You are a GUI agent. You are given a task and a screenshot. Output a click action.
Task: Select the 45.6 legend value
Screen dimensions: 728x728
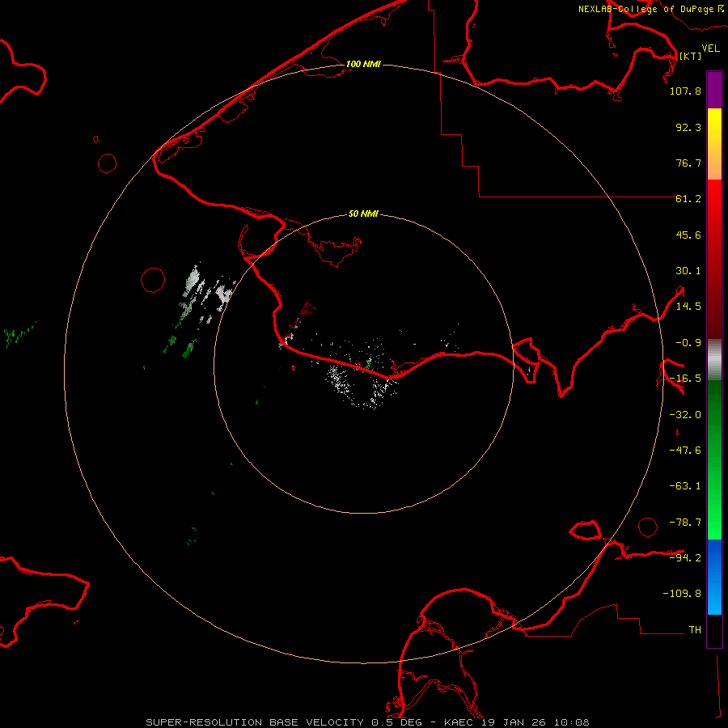pos(688,235)
